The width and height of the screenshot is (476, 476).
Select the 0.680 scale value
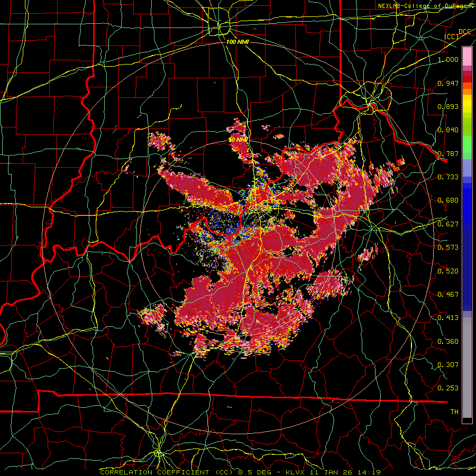coord(448,200)
